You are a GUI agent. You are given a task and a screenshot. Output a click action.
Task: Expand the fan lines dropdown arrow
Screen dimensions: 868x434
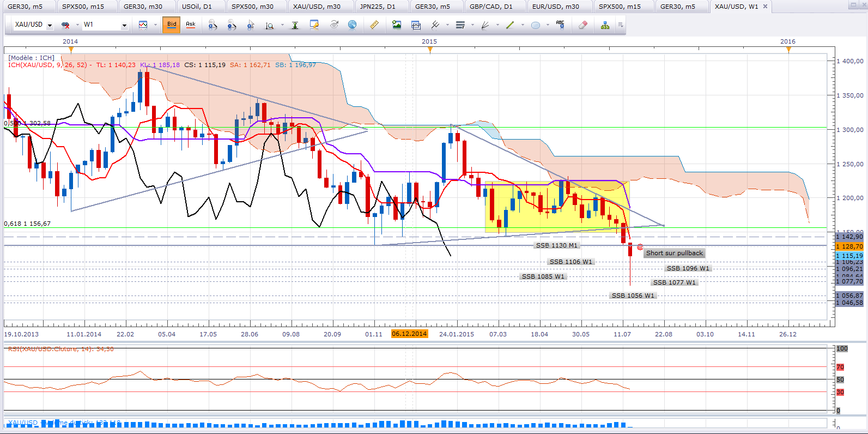click(x=497, y=25)
